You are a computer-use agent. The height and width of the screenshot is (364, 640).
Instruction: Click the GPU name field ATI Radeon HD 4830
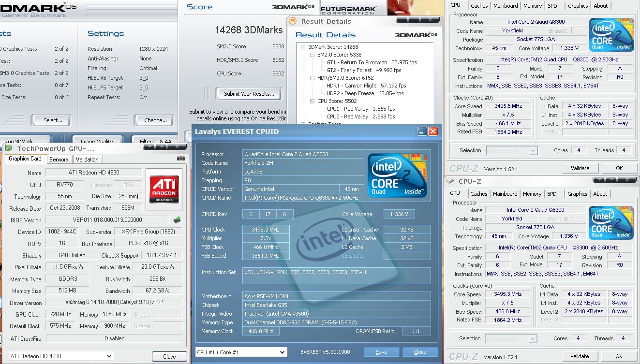click(94, 173)
